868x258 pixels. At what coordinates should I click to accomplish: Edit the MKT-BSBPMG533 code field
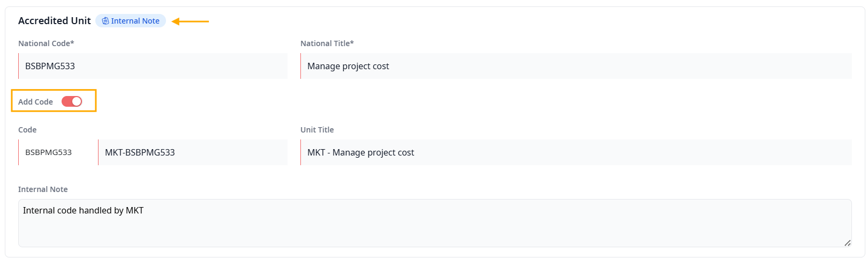(193, 152)
